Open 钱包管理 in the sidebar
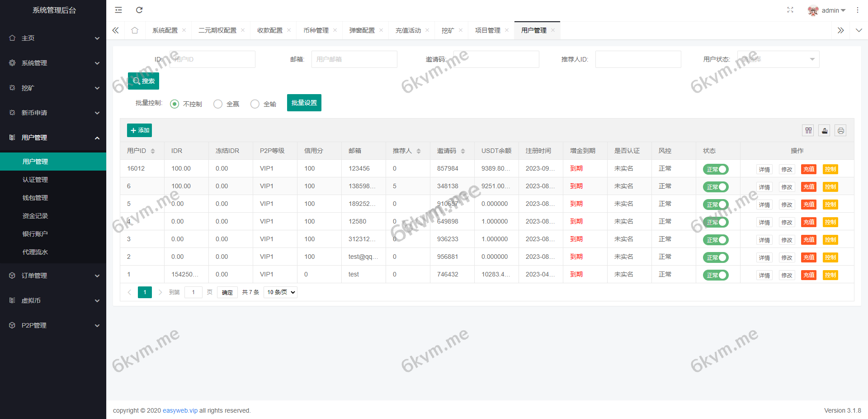The image size is (868, 419). 35,197
